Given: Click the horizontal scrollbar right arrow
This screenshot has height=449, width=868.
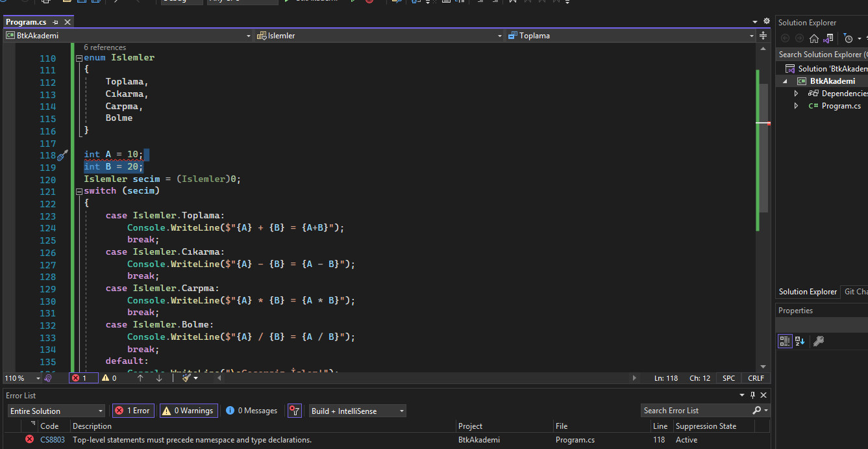Looking at the screenshot, I should (x=634, y=378).
